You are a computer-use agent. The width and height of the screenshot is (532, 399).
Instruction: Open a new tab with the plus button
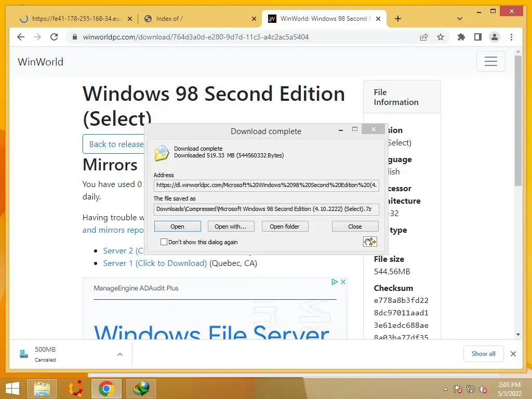coord(398,19)
